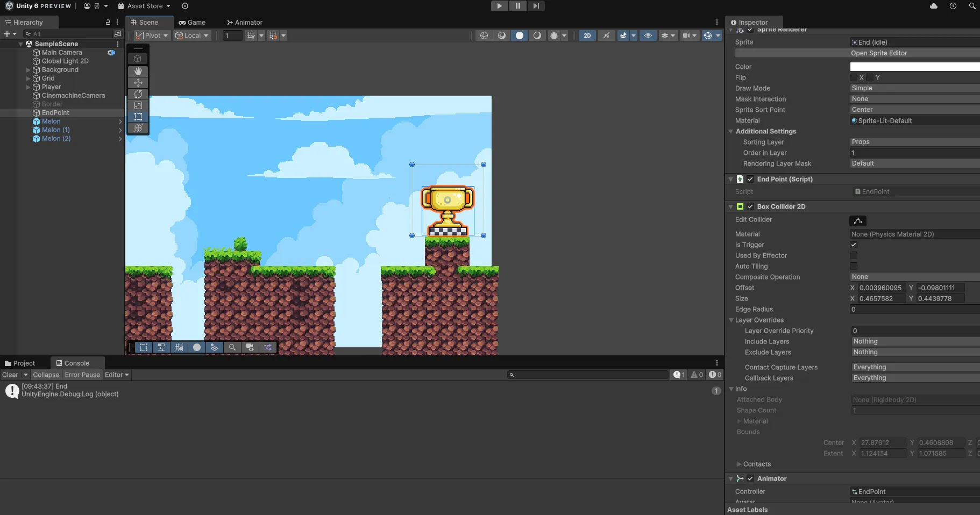The width and height of the screenshot is (980, 515).
Task: Click the Pause button
Action: tap(518, 6)
